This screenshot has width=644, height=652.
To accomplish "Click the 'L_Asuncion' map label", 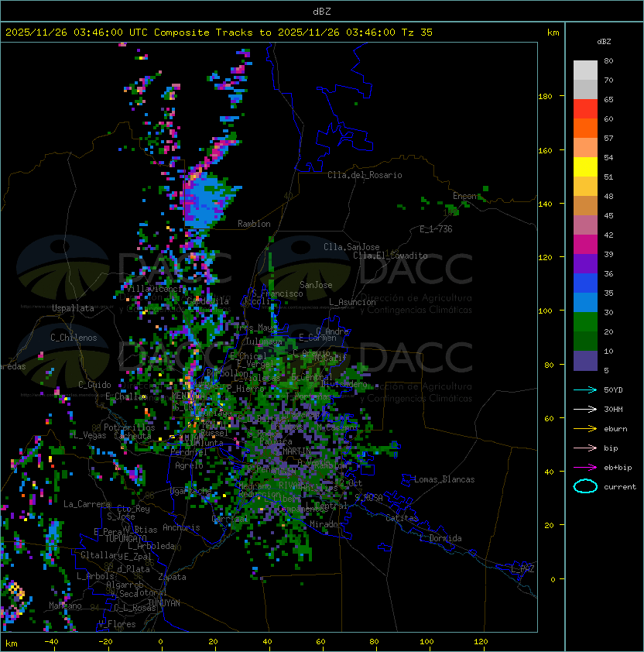I will (x=352, y=302).
